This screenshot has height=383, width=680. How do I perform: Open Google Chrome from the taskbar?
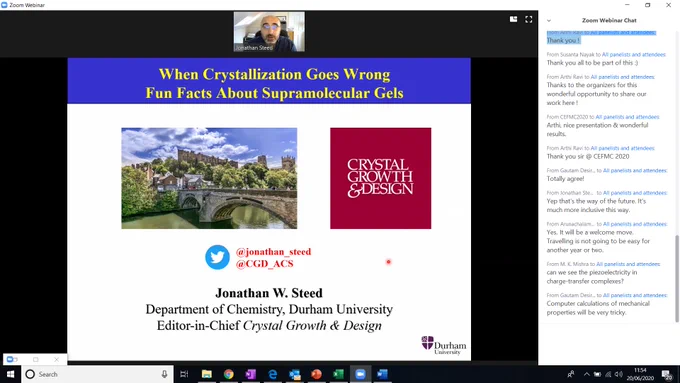click(x=229, y=374)
